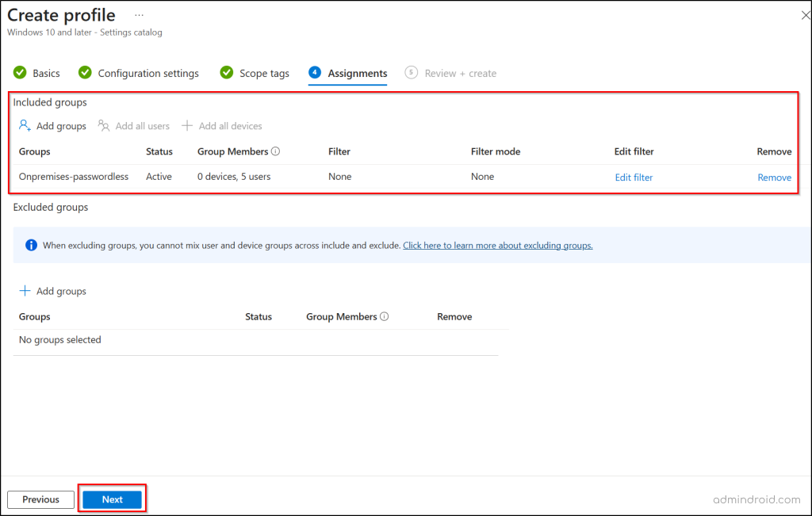This screenshot has height=516, width=812.
Task: Click Add groups under Excluded groups
Action: (x=52, y=292)
